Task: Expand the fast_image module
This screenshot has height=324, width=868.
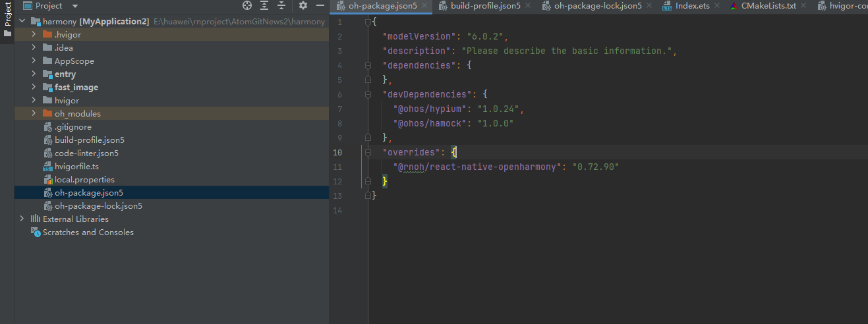Action: 34,88
